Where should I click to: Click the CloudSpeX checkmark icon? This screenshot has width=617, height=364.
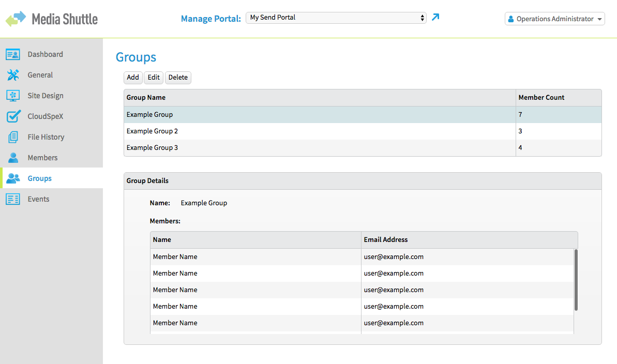click(x=13, y=116)
